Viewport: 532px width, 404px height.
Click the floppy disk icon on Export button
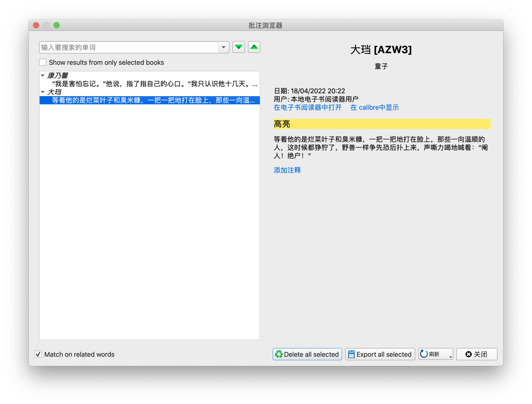(x=351, y=354)
